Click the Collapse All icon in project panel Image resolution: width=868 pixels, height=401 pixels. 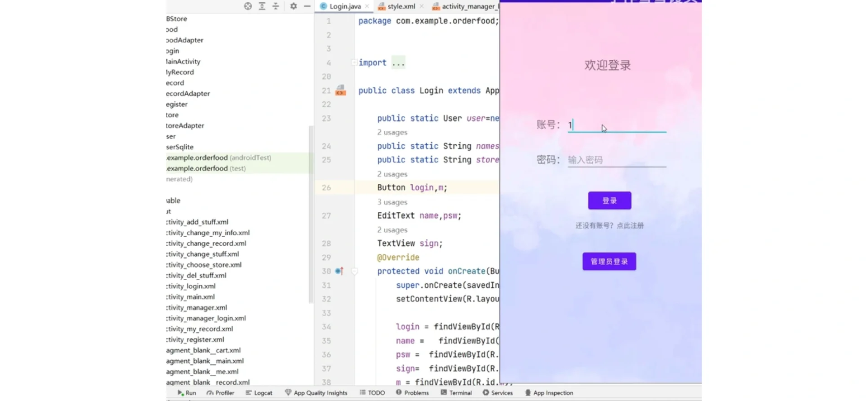pos(276,6)
